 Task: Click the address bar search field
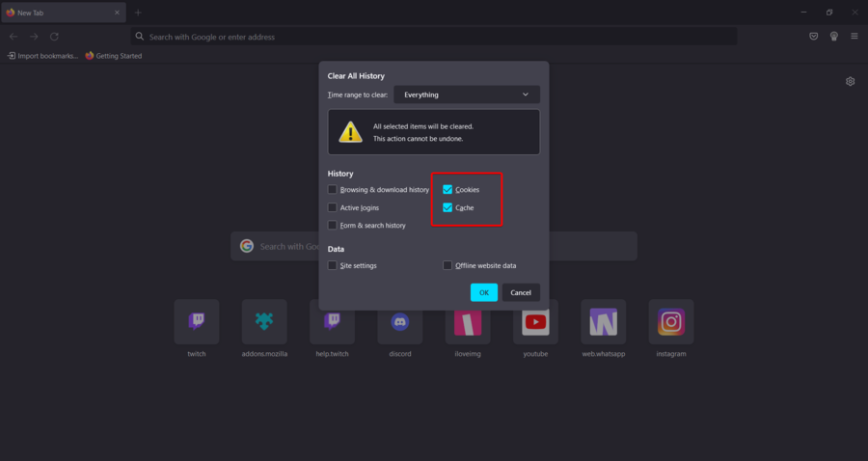[x=434, y=37]
